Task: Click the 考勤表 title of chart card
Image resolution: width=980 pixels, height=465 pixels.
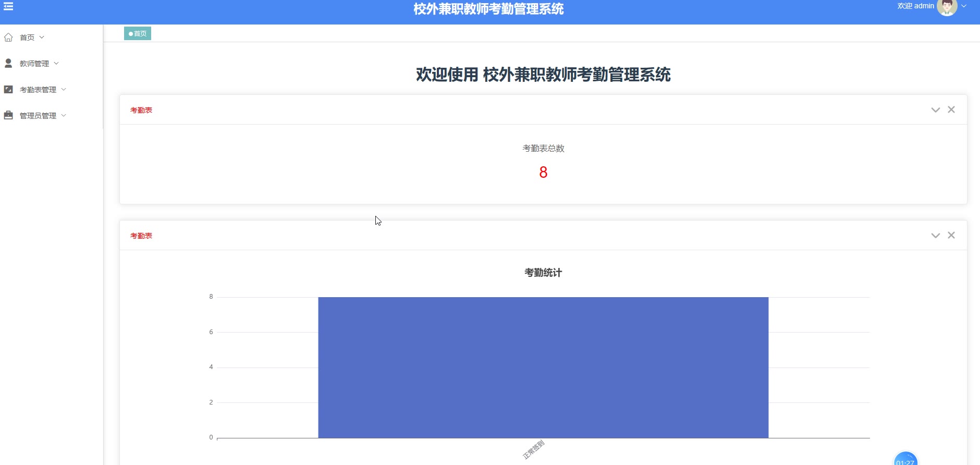Action: click(x=141, y=236)
